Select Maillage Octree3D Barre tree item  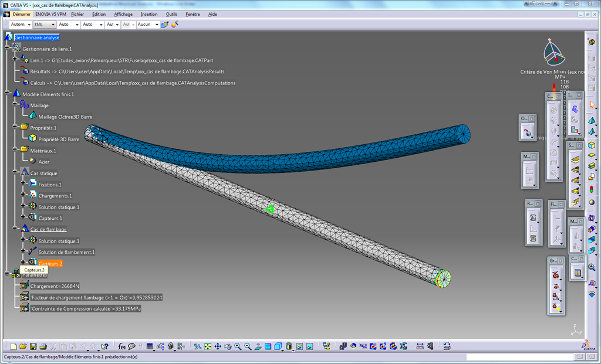pyautogui.click(x=65, y=117)
